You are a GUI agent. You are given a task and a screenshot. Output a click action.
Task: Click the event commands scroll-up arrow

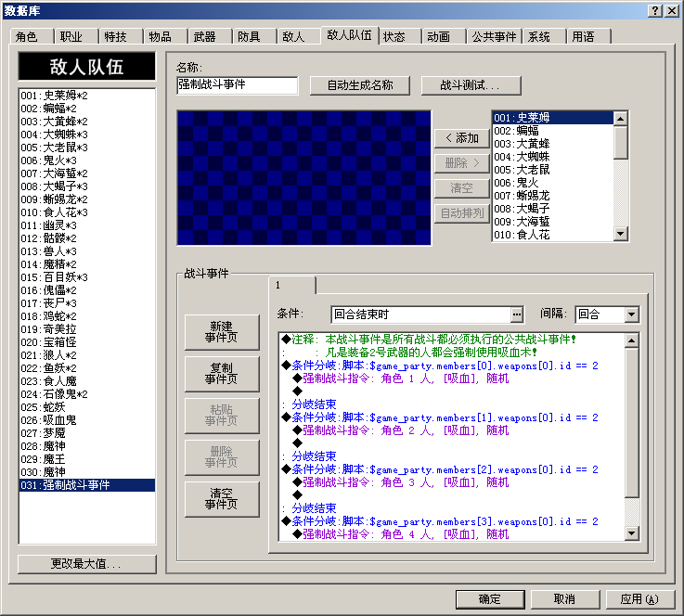[x=632, y=340]
